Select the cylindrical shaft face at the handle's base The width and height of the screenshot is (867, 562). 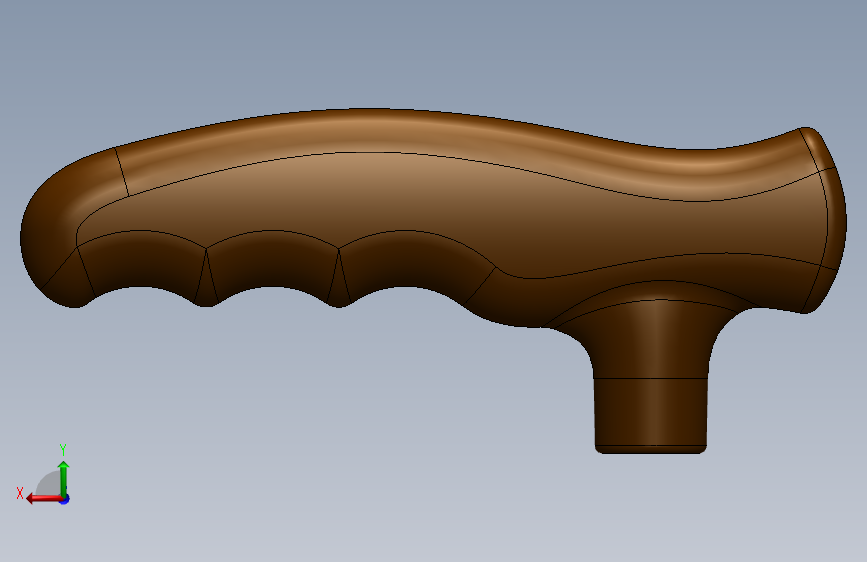(651, 412)
